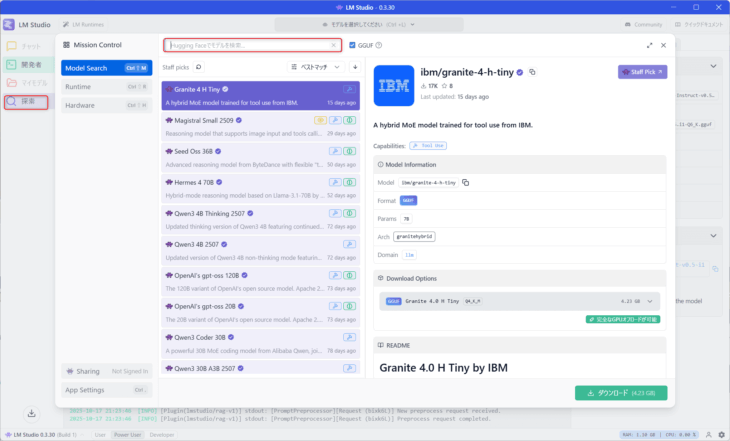Toggle the GGUF checkbox
730x441 pixels.
coord(352,45)
